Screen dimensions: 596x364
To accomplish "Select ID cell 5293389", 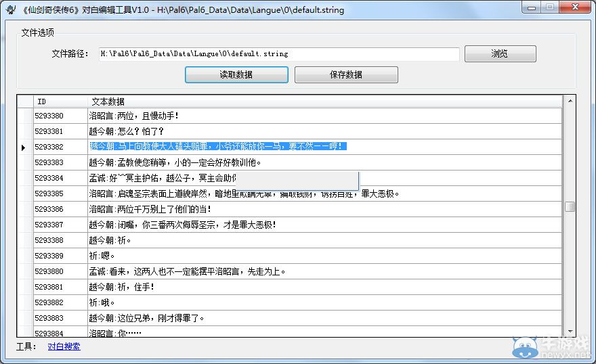I will click(x=60, y=256).
